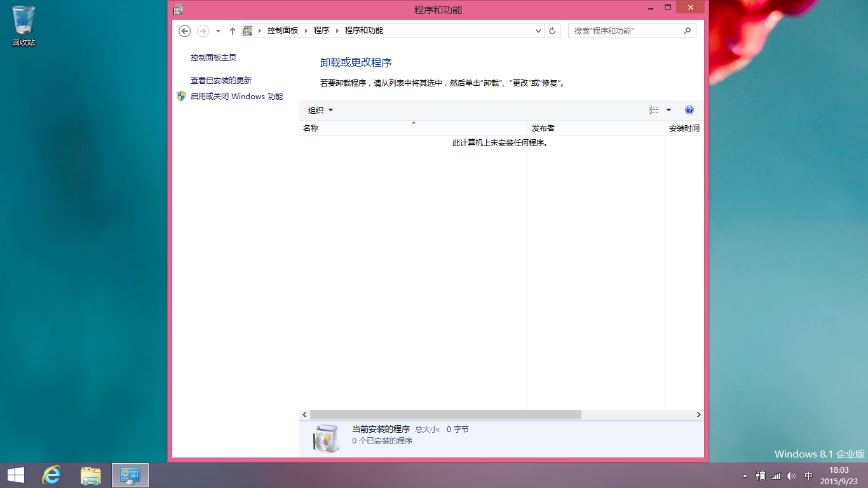This screenshot has width=868, height=488.
Task: Launch Internet Explorer from taskbar
Action: tap(51, 475)
